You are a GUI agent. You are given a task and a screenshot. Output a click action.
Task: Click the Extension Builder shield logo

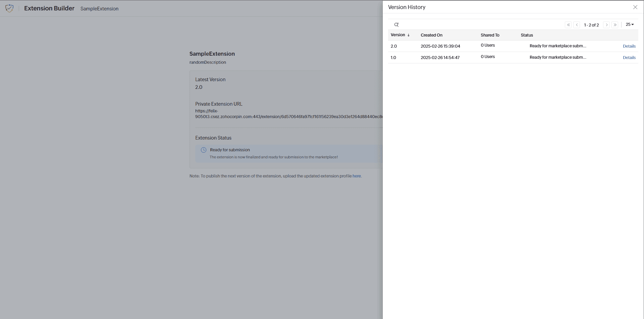click(10, 8)
